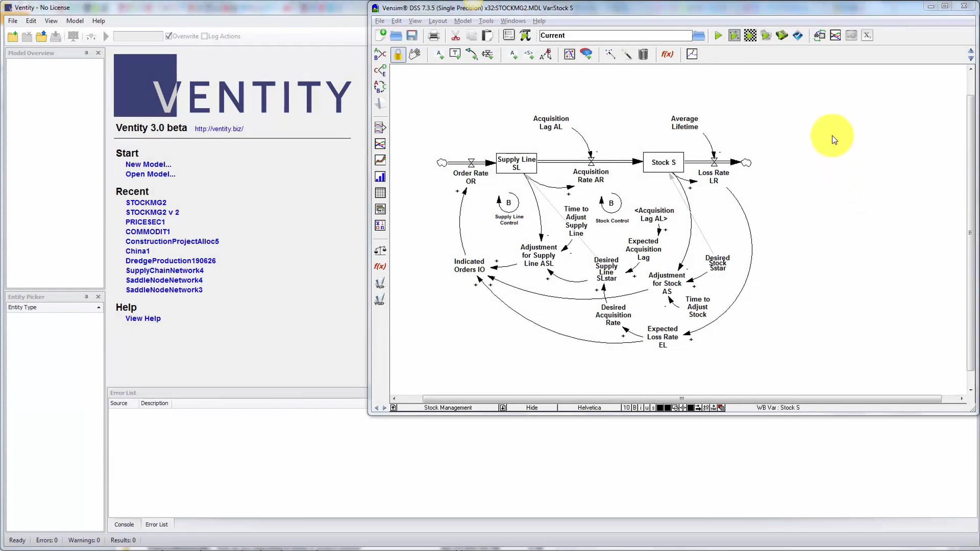This screenshot has width=980, height=551.
Task: Click the black text color swatch
Action: click(x=659, y=407)
